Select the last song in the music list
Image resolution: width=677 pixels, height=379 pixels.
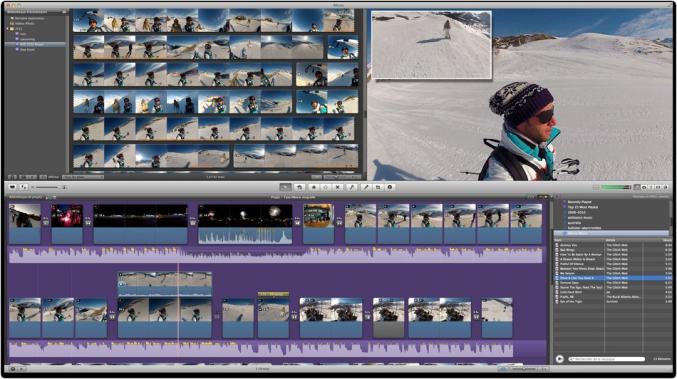(x=613, y=301)
